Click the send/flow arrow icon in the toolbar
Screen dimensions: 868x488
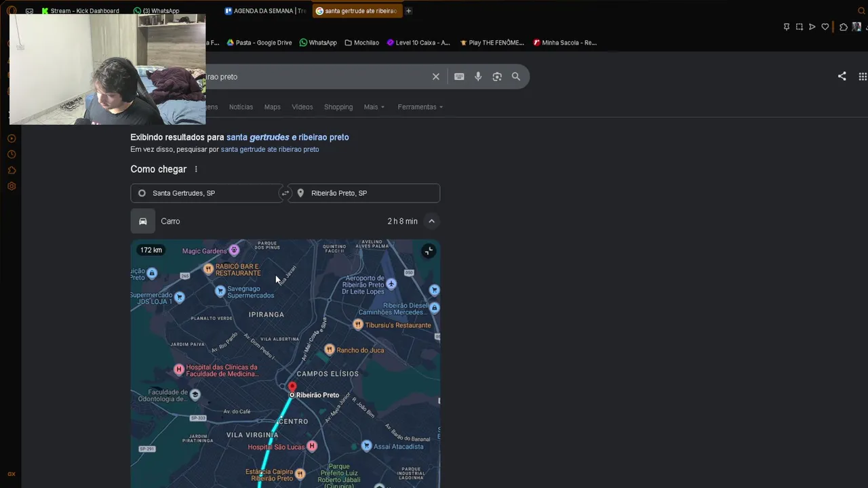(x=812, y=27)
